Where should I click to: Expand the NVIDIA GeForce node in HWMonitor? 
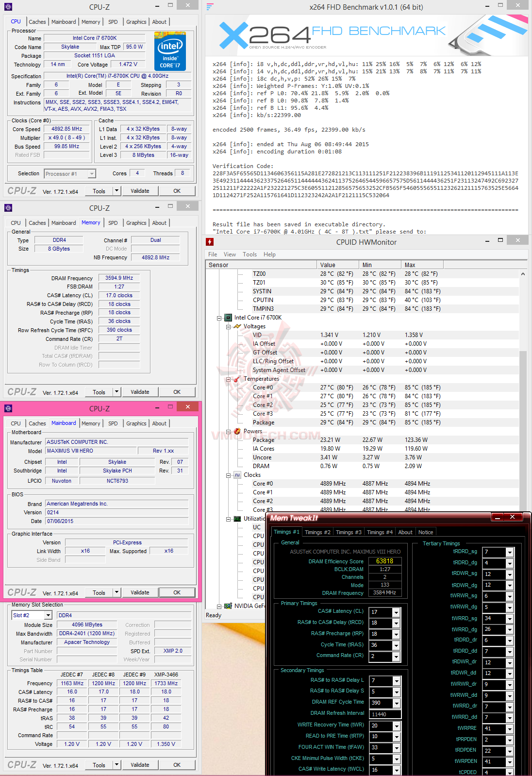pos(219,607)
